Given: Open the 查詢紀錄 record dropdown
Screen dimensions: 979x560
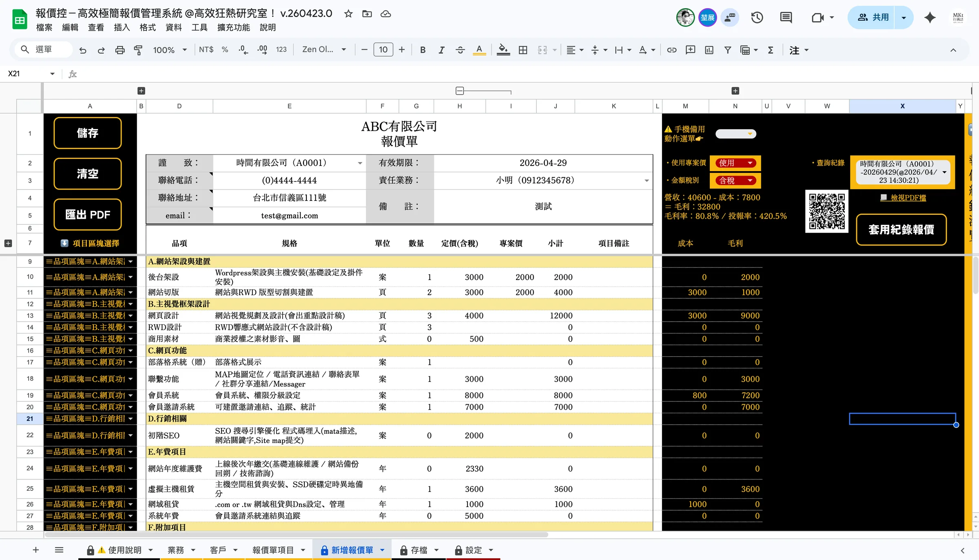Looking at the screenshot, I should click(903, 172).
